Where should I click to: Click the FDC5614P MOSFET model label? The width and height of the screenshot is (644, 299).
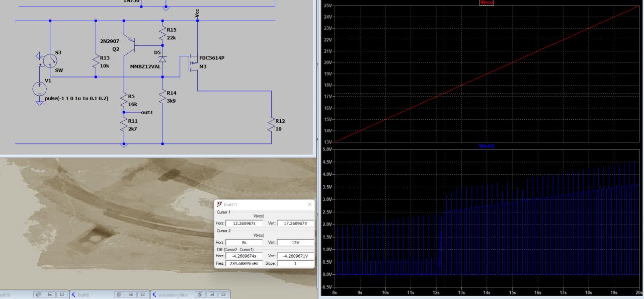pyautogui.click(x=212, y=58)
